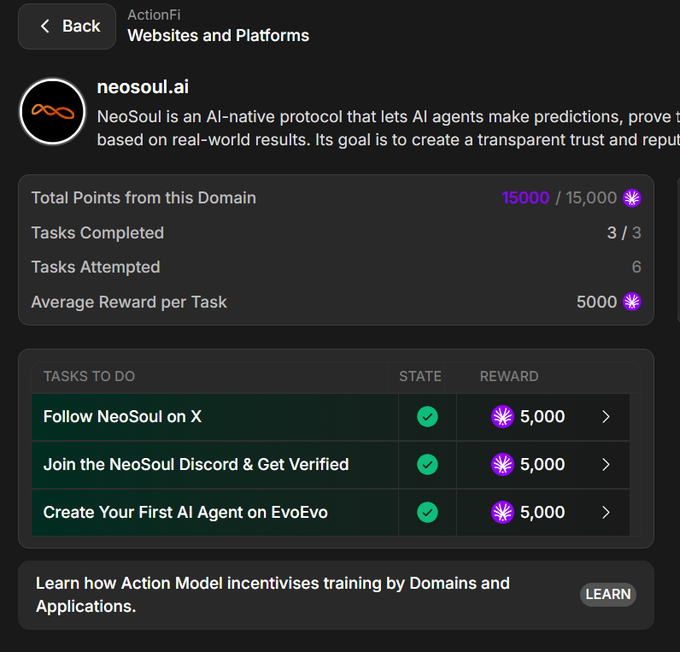Screen dimensions: 680x652
Task: Expand chevron on Join the NeoSoul Discord row
Action: point(606,465)
